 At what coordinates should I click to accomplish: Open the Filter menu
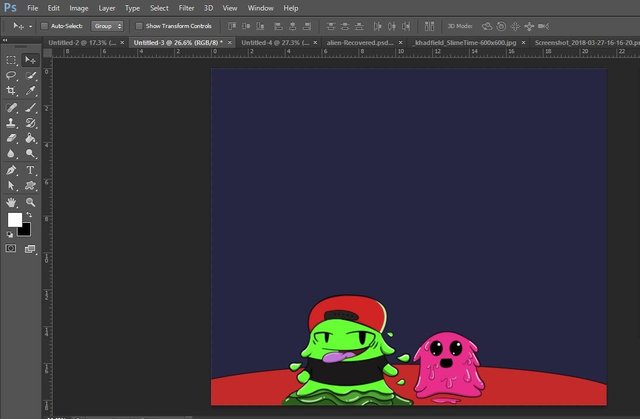pyautogui.click(x=186, y=8)
